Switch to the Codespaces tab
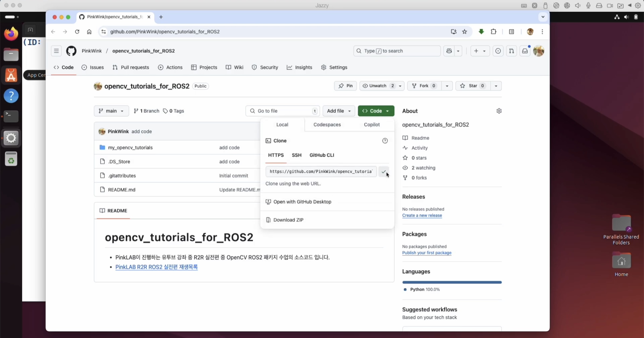The height and width of the screenshot is (338, 644). coord(327,125)
